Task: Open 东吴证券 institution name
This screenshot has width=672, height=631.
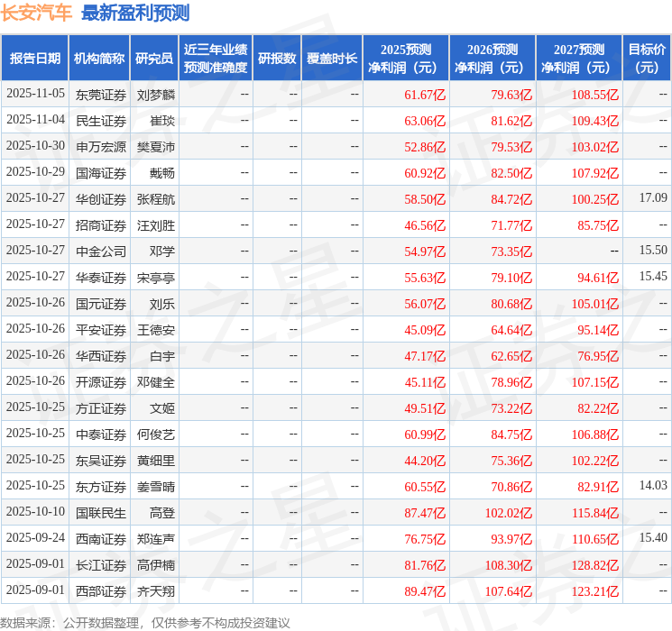Action: [x=101, y=461]
